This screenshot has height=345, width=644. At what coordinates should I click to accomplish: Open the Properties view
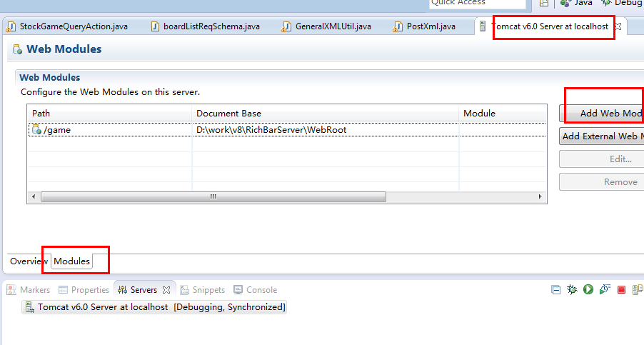pyautogui.click(x=84, y=290)
